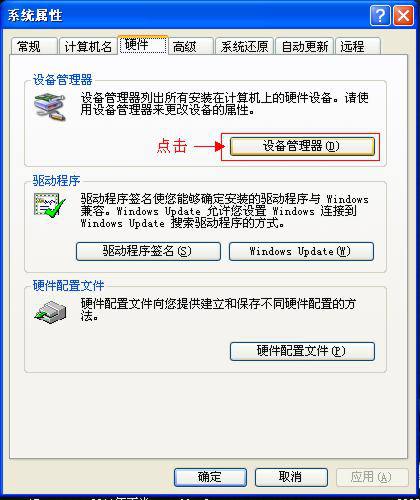Click the 驱动程序签名(S) button
This screenshot has width=420, height=500.
tap(148, 251)
